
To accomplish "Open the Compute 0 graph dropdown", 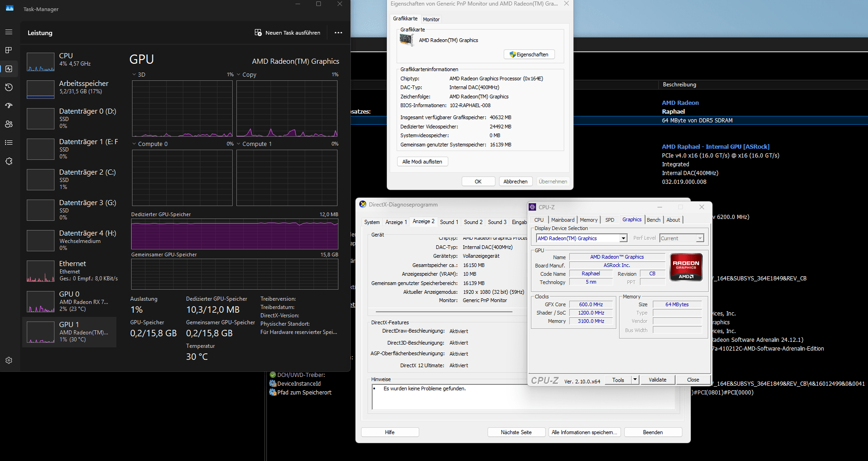I will coord(134,144).
